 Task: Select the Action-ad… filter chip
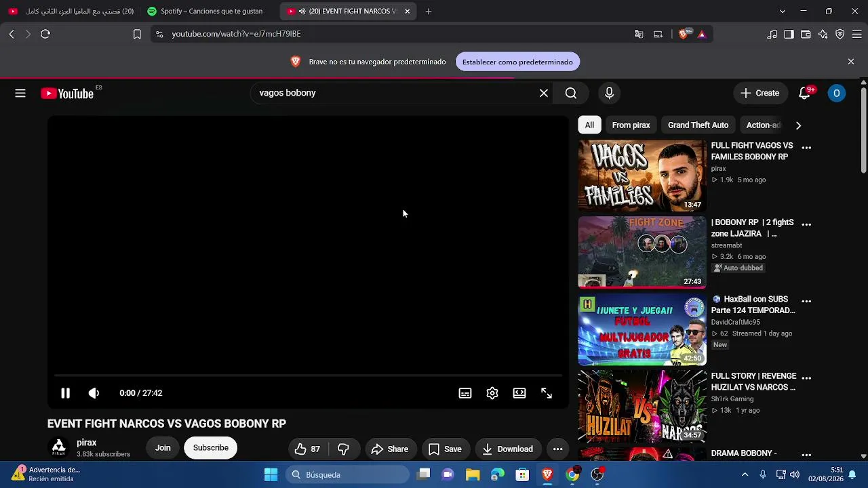tap(764, 125)
